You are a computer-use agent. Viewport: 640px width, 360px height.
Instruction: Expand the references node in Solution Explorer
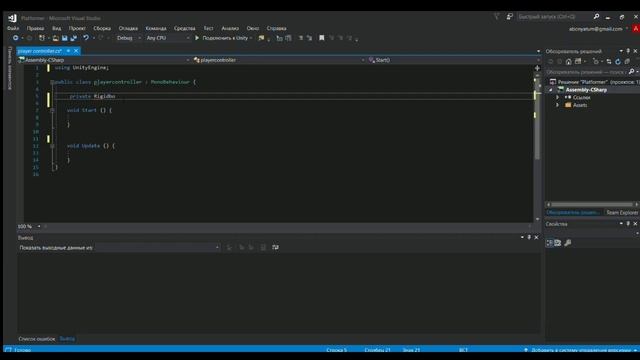[x=558, y=98]
